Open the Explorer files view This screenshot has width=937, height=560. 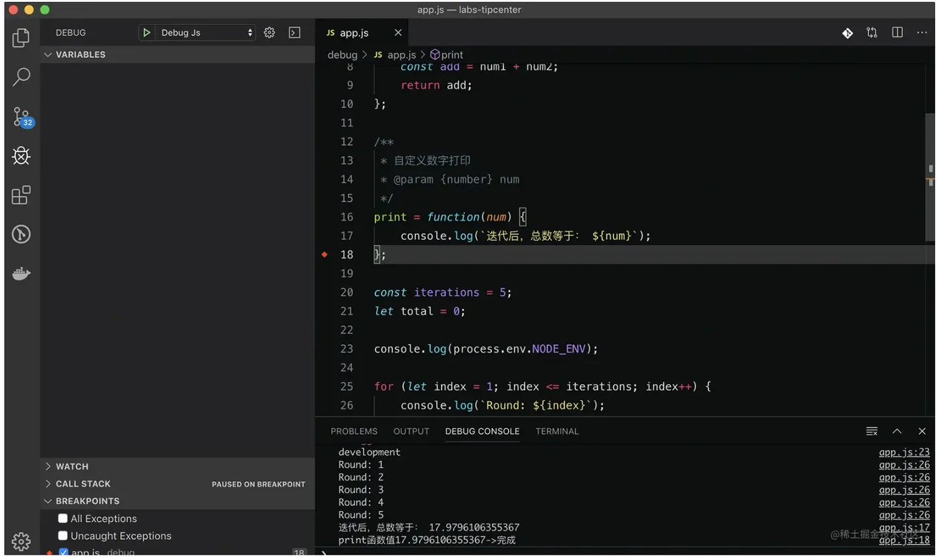(x=21, y=38)
